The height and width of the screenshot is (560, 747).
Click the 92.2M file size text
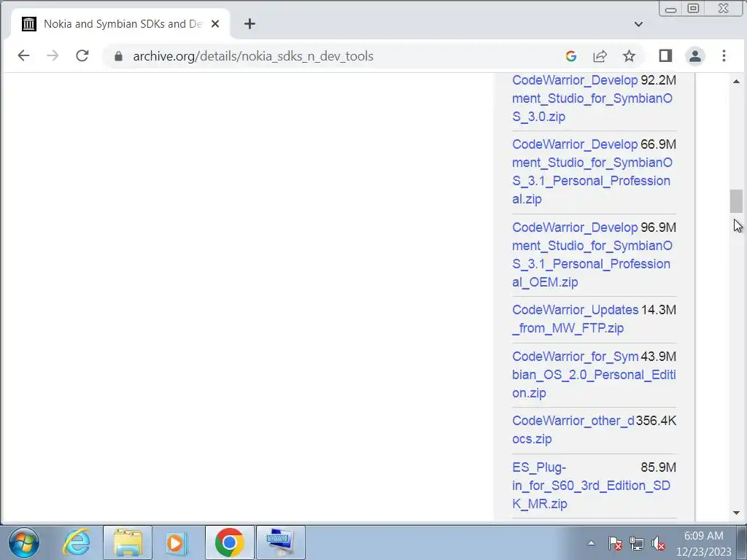coord(659,80)
